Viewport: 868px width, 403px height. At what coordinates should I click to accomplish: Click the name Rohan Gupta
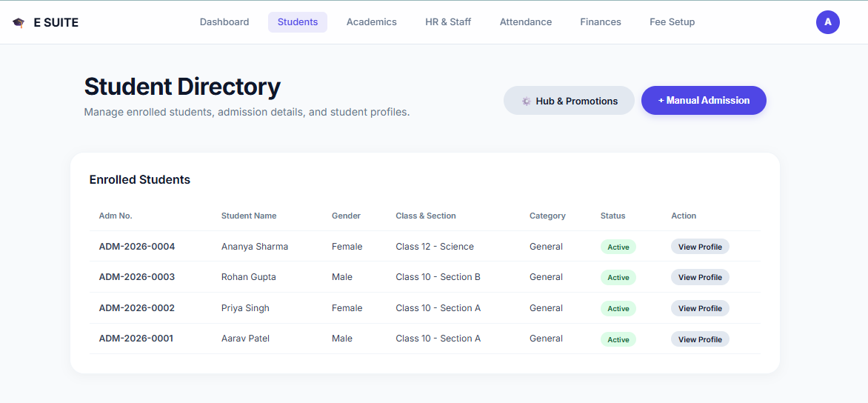tap(249, 277)
